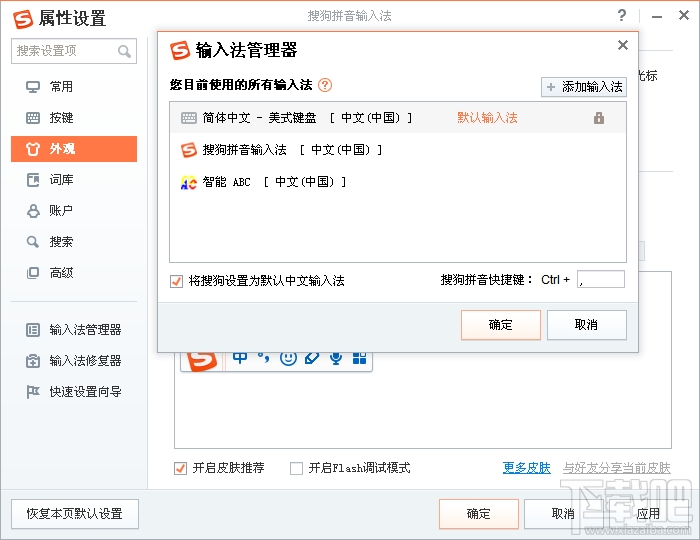Open the 词库 settings section
Viewport: 700px width, 540px height.
[74, 180]
